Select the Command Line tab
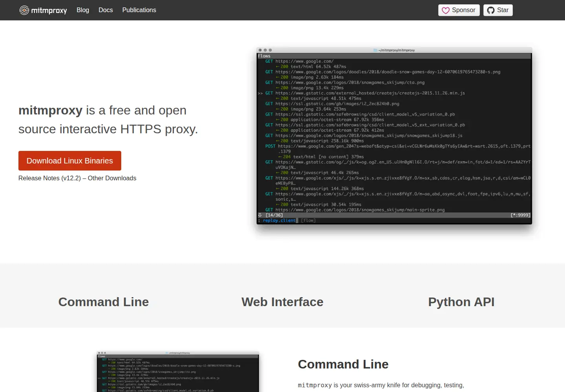Viewport: 565px width, 392px height. click(104, 302)
